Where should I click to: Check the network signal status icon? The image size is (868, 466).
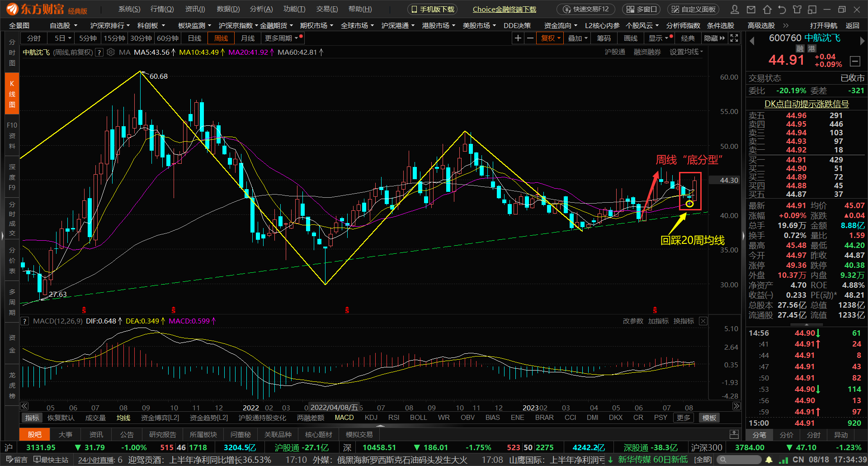click(x=783, y=460)
